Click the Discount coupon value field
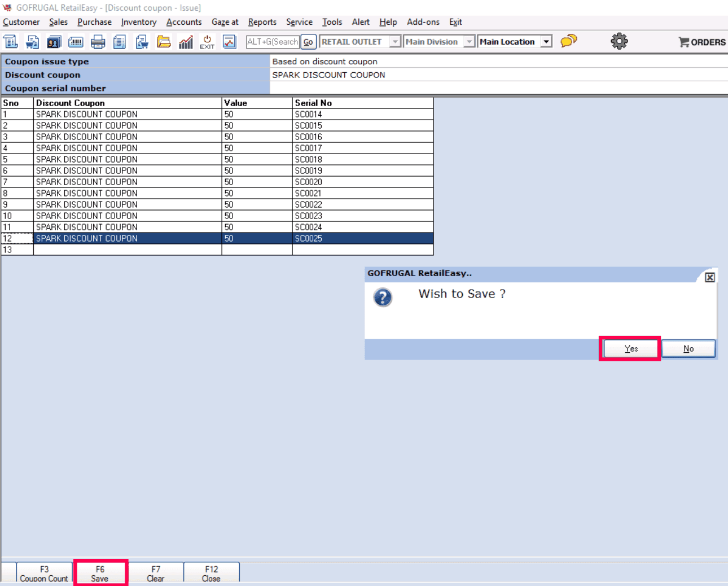Screen dimensions: 728x586 tap(499, 75)
